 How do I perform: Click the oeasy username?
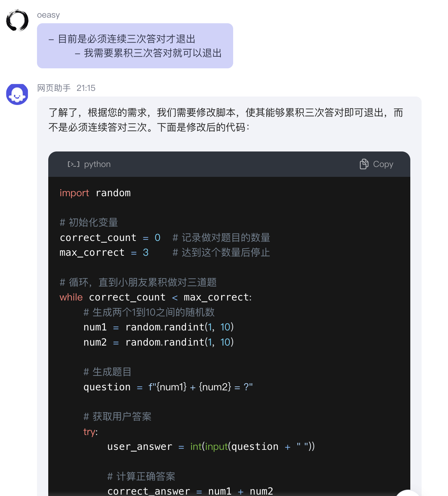(x=48, y=15)
